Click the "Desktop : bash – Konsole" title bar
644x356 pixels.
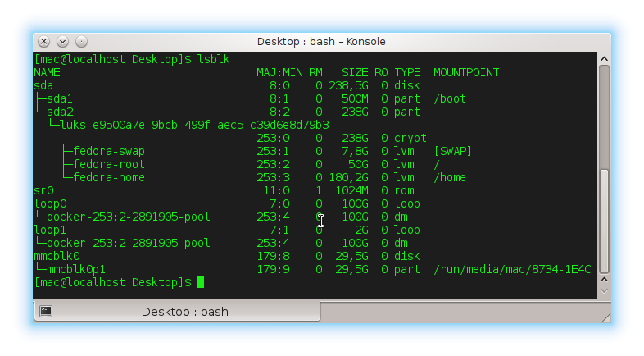321,41
